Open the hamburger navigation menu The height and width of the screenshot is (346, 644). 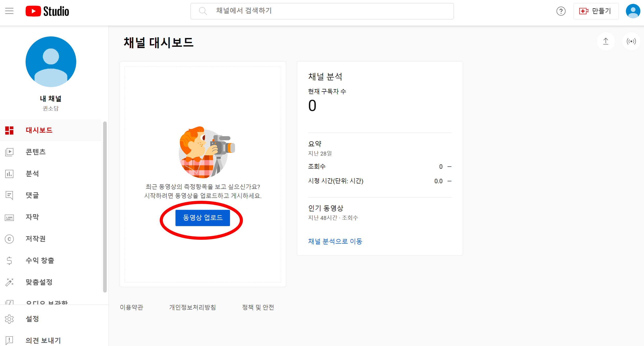click(x=9, y=11)
